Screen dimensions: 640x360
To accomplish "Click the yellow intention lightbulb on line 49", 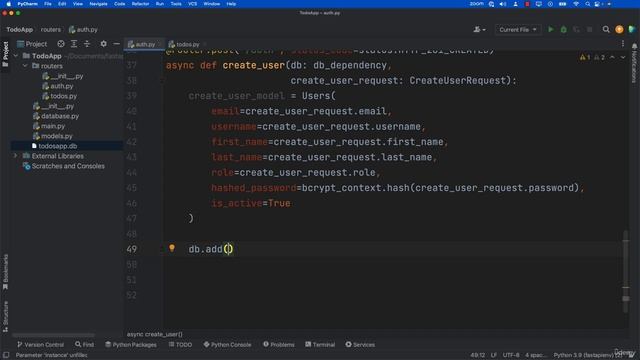I will 172,248.
